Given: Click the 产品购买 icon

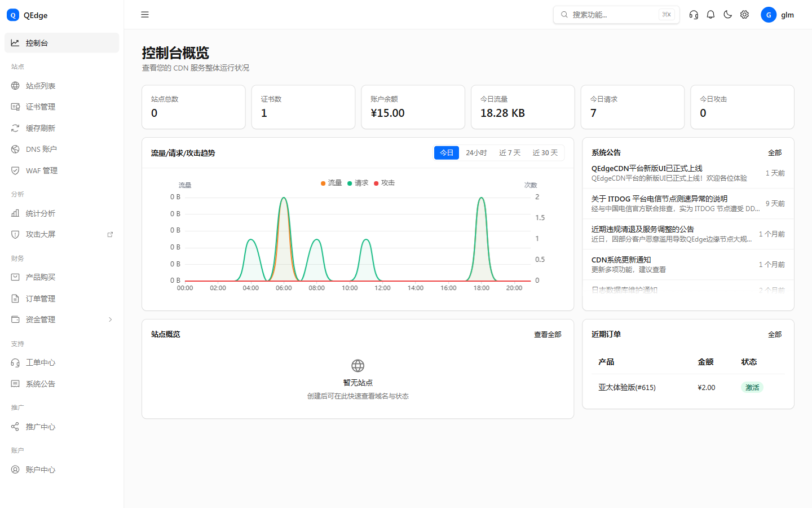Looking at the screenshot, I should point(15,277).
